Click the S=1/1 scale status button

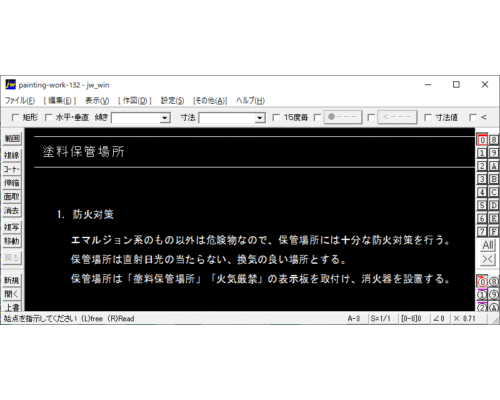click(x=381, y=319)
